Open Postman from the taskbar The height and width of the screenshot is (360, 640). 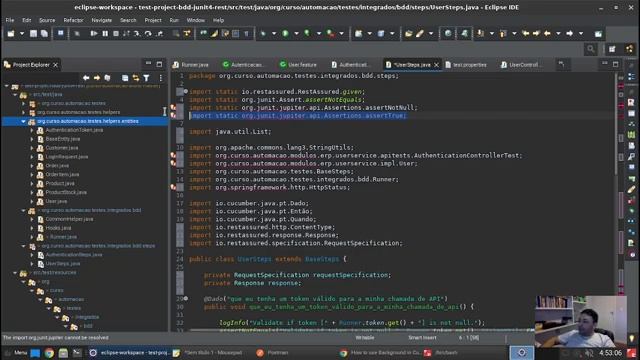click(x=273, y=353)
